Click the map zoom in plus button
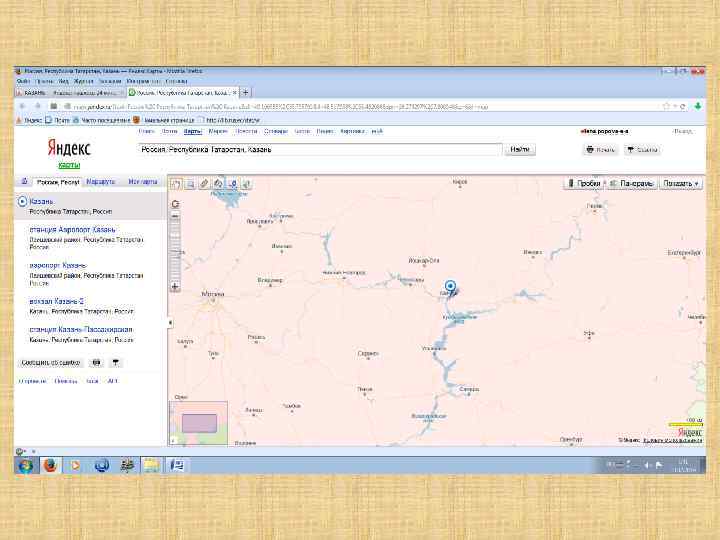Image resolution: width=720 pixels, height=540 pixels. (x=175, y=287)
